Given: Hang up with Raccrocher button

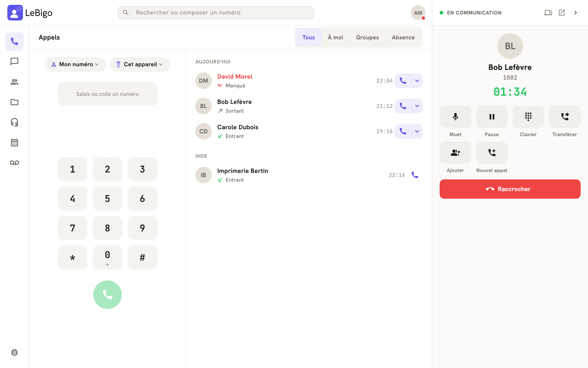Looking at the screenshot, I should 510,189.
